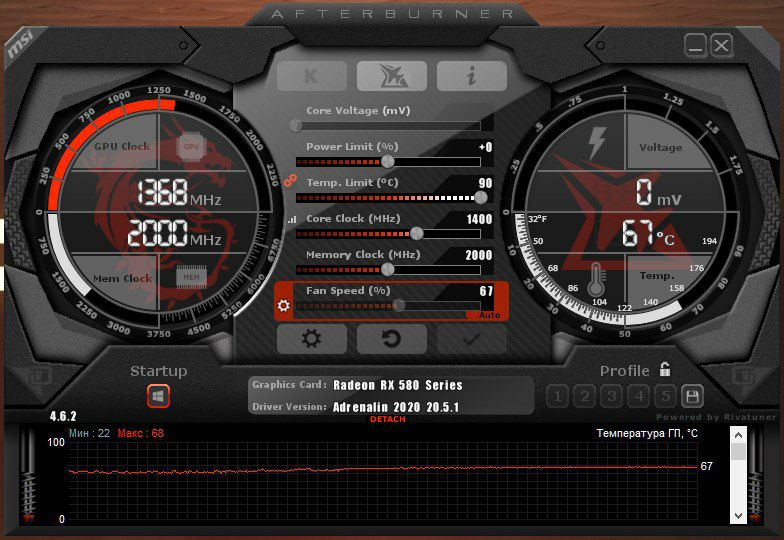Toggle Windows startup icon

click(x=158, y=396)
